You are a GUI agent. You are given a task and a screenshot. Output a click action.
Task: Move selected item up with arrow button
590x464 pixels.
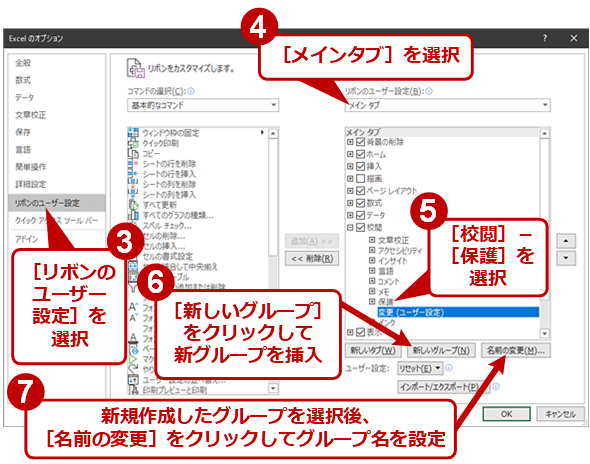[x=566, y=241]
